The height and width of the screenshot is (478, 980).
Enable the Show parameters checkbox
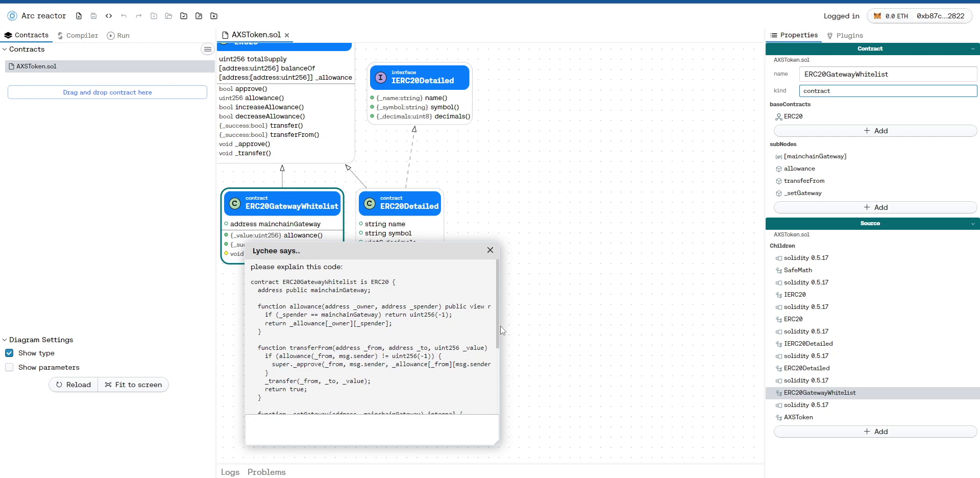(x=9, y=367)
